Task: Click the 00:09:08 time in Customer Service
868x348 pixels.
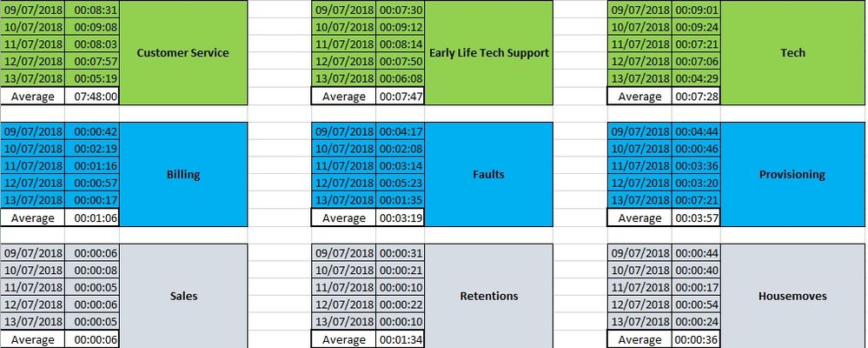Action: [x=91, y=27]
